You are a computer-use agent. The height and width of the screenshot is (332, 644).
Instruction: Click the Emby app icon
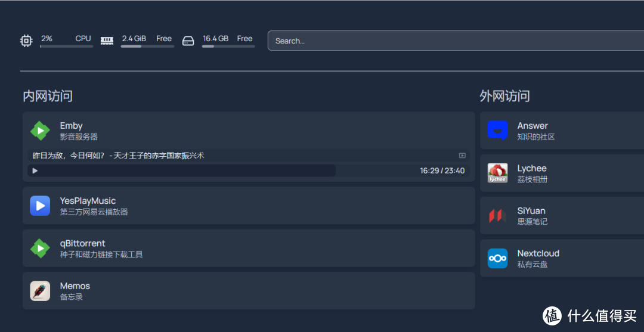(40, 131)
